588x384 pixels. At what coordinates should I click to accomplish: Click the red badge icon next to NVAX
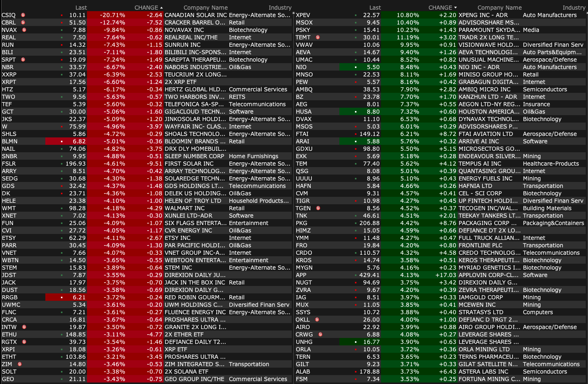click(24, 30)
